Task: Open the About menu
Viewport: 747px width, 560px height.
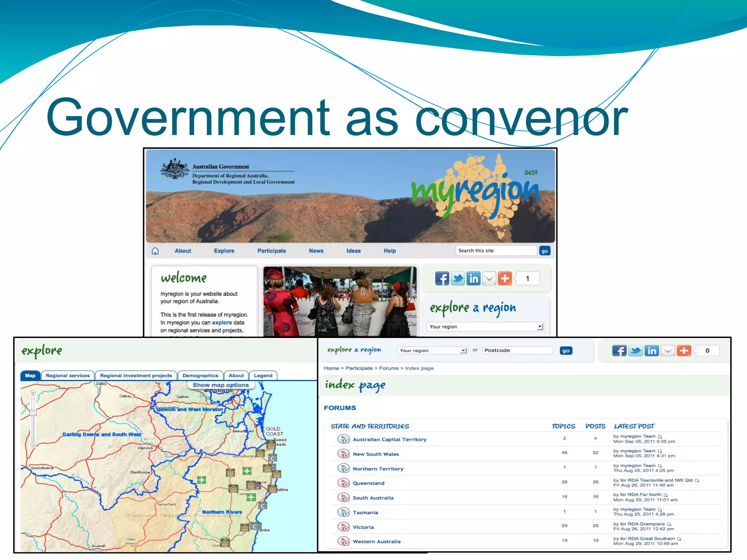Action: (183, 251)
